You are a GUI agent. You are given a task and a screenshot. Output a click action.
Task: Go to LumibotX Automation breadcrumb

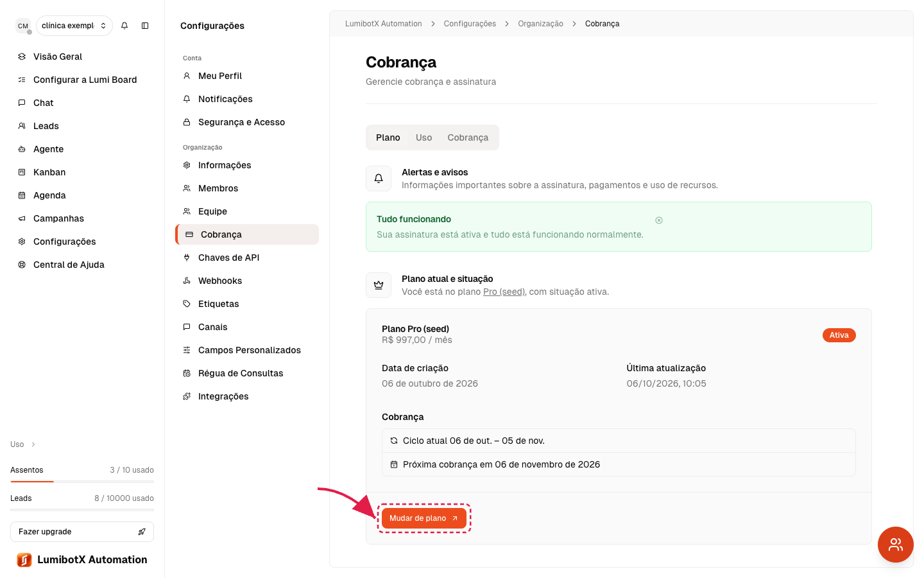(384, 24)
